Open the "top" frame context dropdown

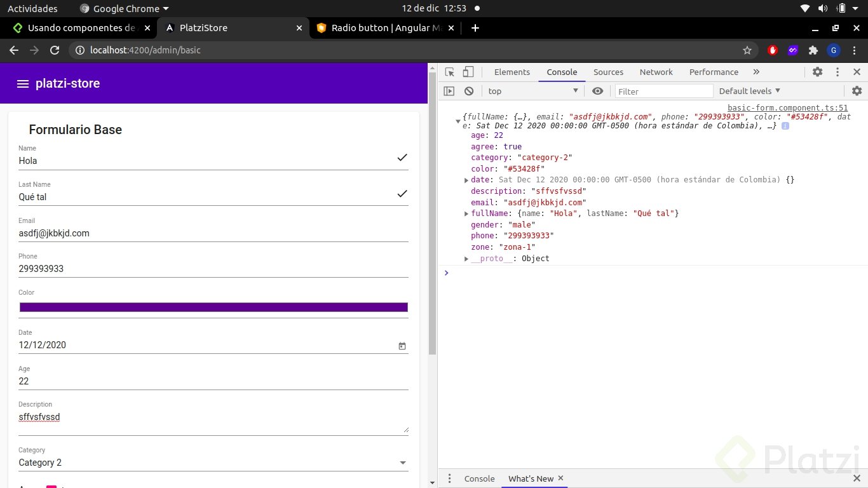(534, 91)
